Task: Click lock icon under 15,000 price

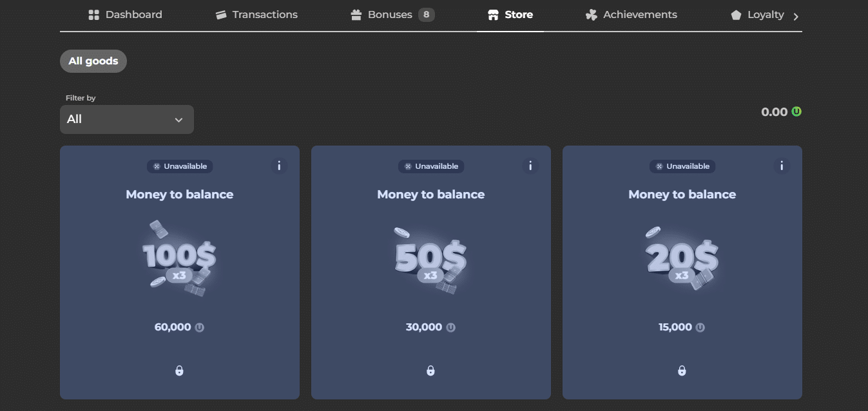Action: (x=682, y=370)
